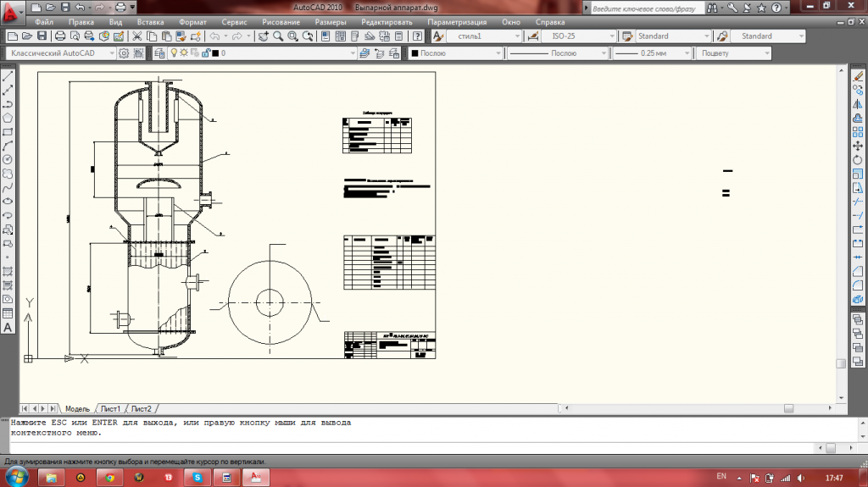
Task: Open QuickCalc calculator in Standard toolbar
Action: 398,36
